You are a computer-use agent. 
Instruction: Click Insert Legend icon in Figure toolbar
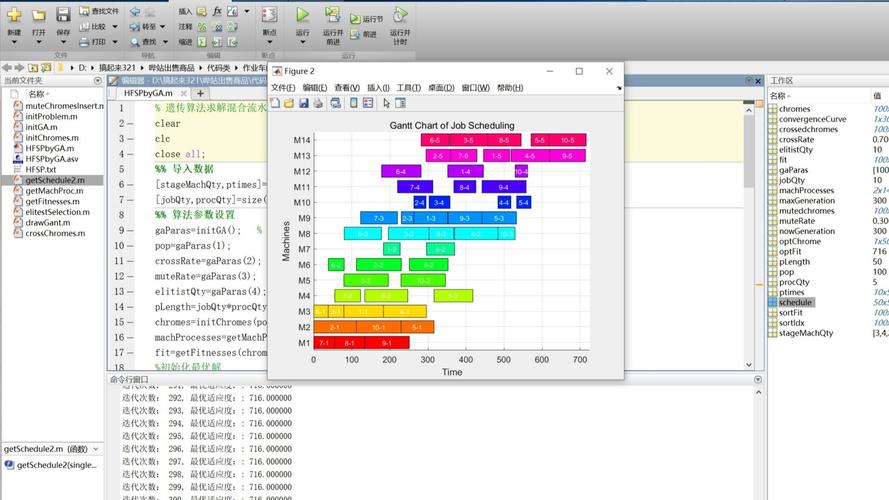point(368,103)
